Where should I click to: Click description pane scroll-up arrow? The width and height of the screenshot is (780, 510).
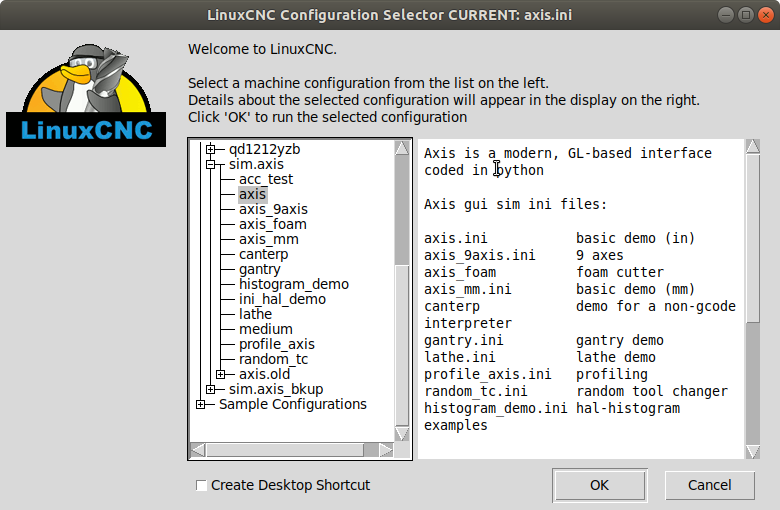coord(753,146)
